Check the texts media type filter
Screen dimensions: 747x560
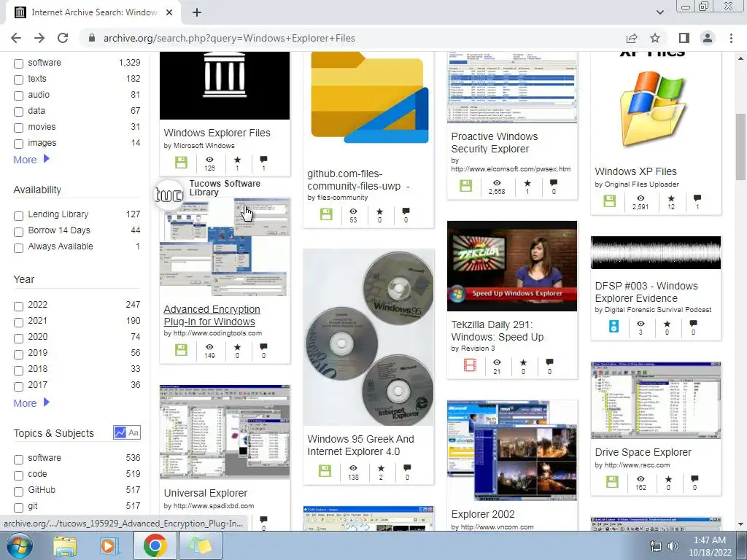[x=18, y=79]
